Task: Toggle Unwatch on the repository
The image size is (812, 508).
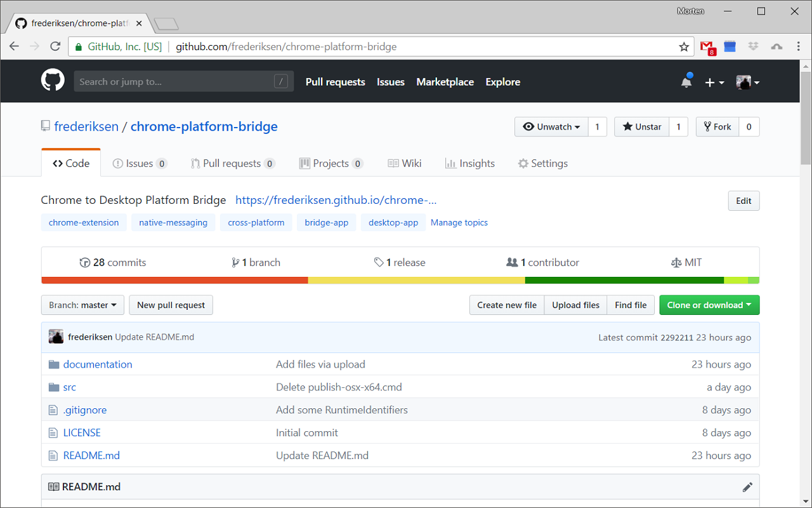Action: [551, 126]
